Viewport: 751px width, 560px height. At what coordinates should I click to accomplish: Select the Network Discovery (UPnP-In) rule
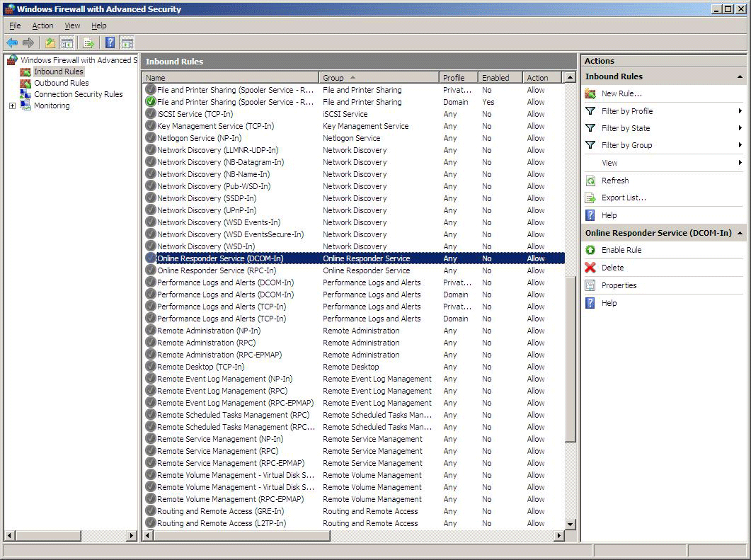353,210
